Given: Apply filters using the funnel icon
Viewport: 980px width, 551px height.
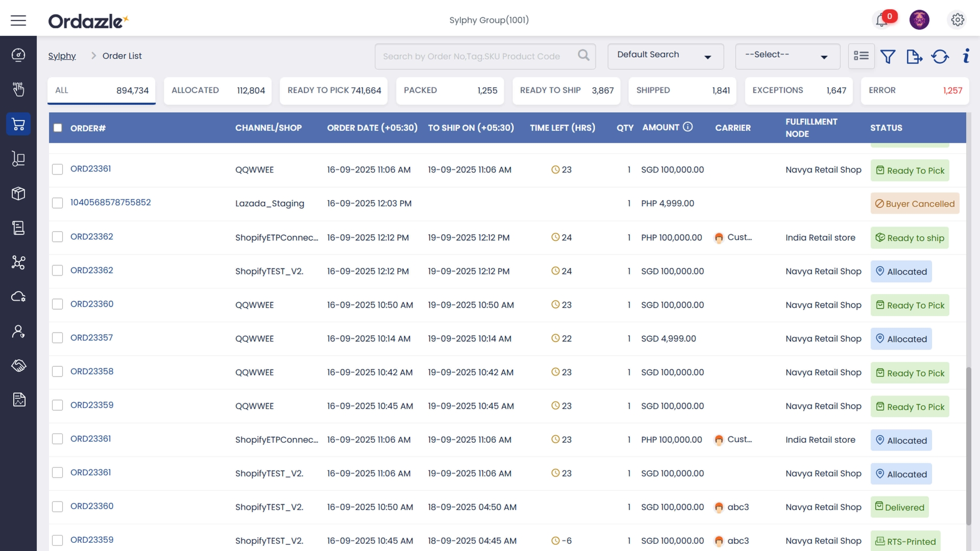Looking at the screenshot, I should (x=889, y=57).
